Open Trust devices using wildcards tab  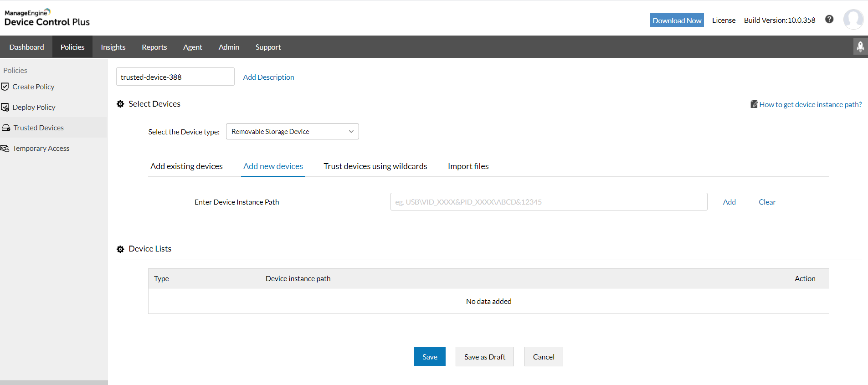coord(375,166)
